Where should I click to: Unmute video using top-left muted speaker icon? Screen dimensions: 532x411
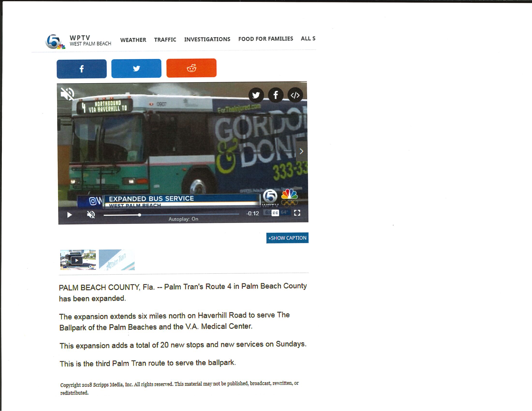[x=67, y=94]
